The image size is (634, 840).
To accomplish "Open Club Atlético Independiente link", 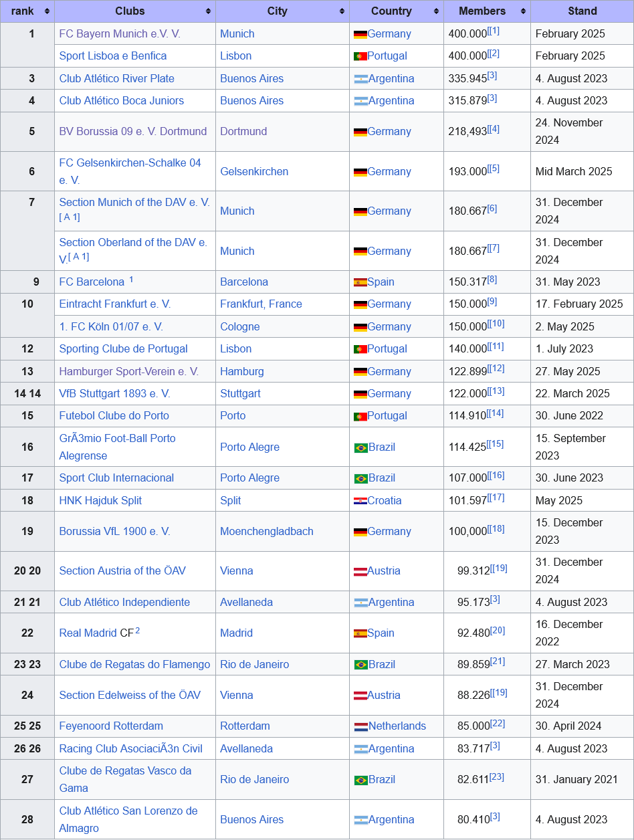I will 124,602.
